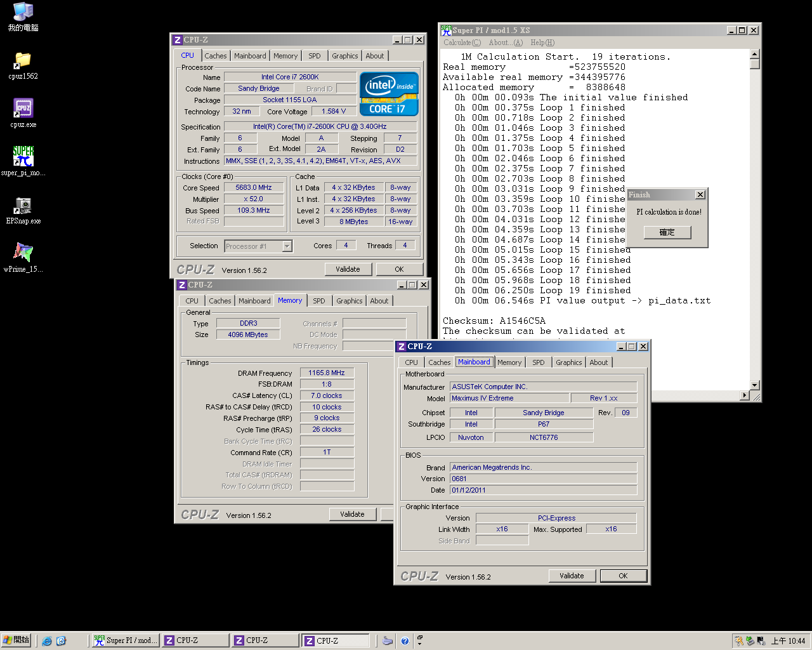Click the 'Checksum: A1546C5A' line
The width and height of the screenshot is (812, 650).
494,321
